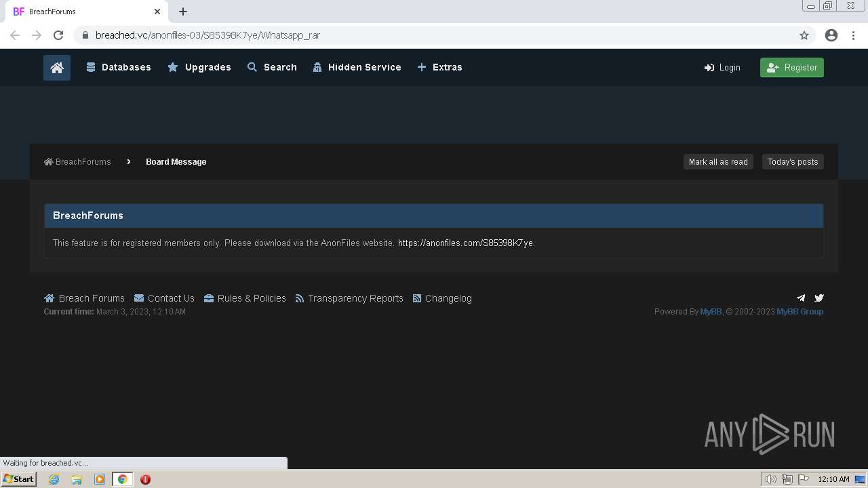Image resolution: width=868 pixels, height=488 pixels.
Task: Bookmark this page with the star
Action: coord(804,35)
